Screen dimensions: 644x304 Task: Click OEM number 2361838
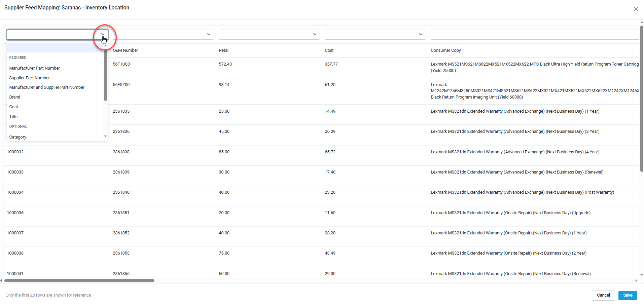121,152
